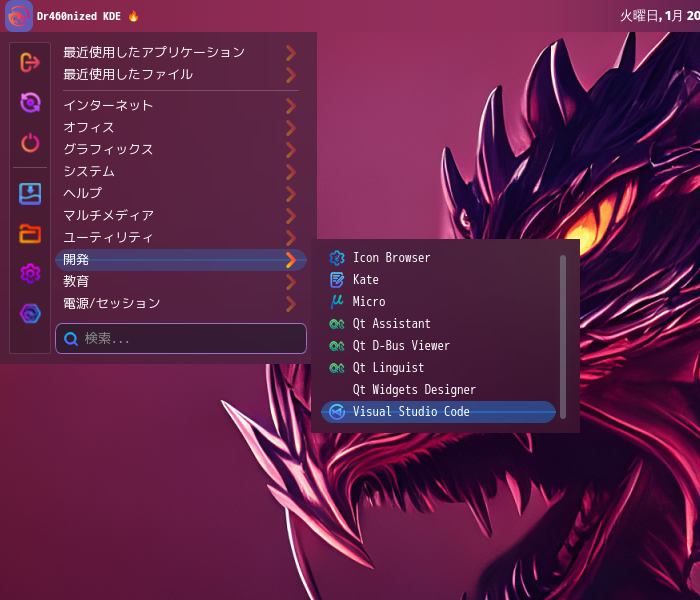Expand the 最近使用したファイル arrow
The width and height of the screenshot is (700, 600).
[291, 75]
